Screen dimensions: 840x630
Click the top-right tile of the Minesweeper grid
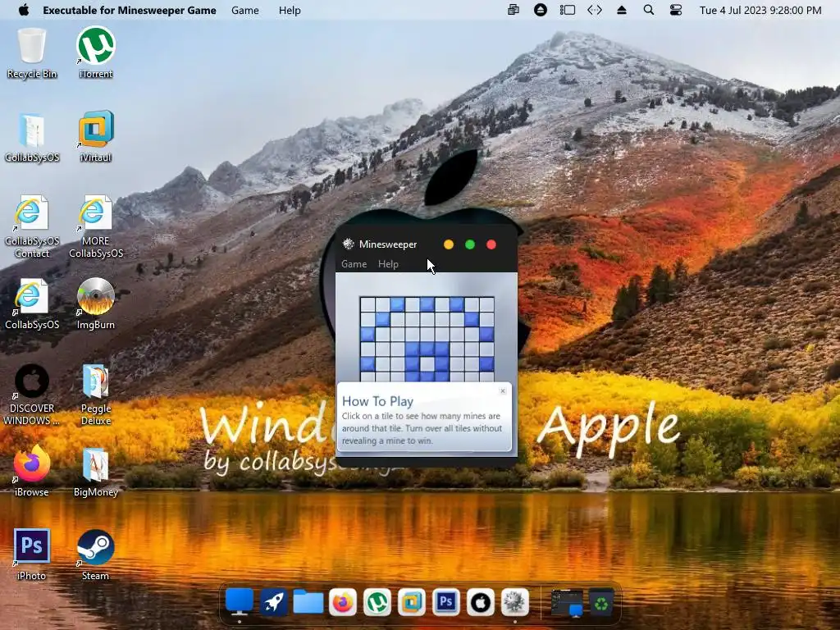click(486, 304)
